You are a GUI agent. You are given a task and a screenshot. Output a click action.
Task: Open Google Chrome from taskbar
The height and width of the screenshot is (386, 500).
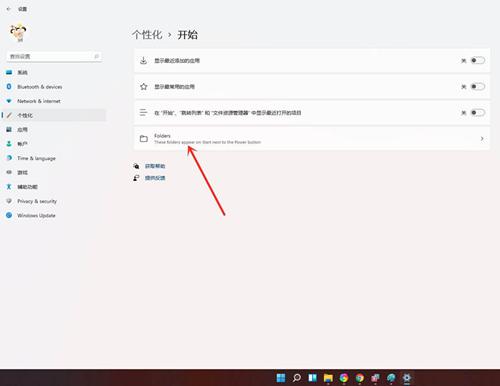coord(359,378)
